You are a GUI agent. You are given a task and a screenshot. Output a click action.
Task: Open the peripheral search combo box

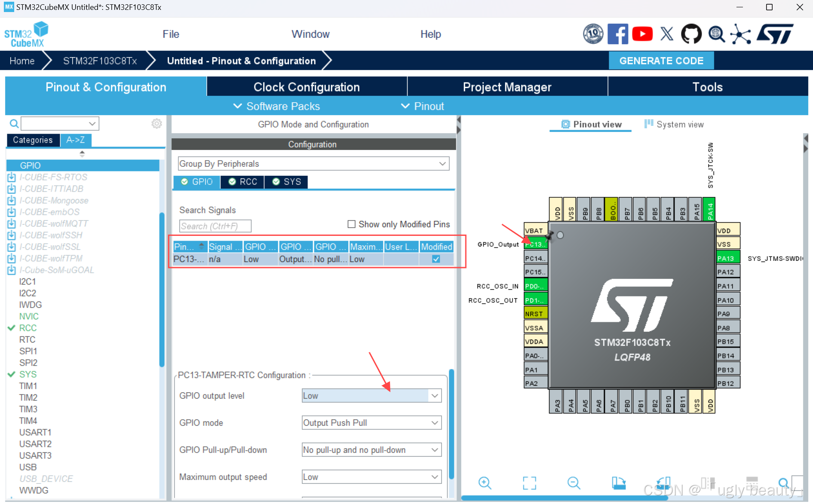coord(60,124)
